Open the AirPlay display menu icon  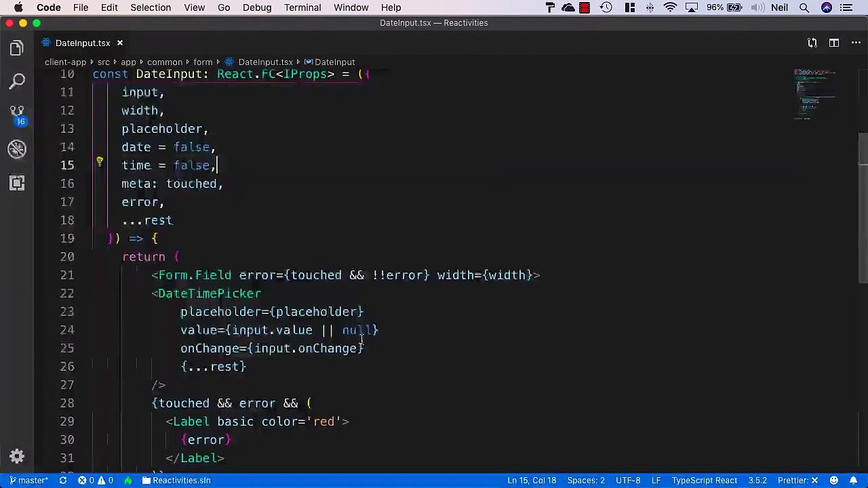pyautogui.click(x=691, y=7)
